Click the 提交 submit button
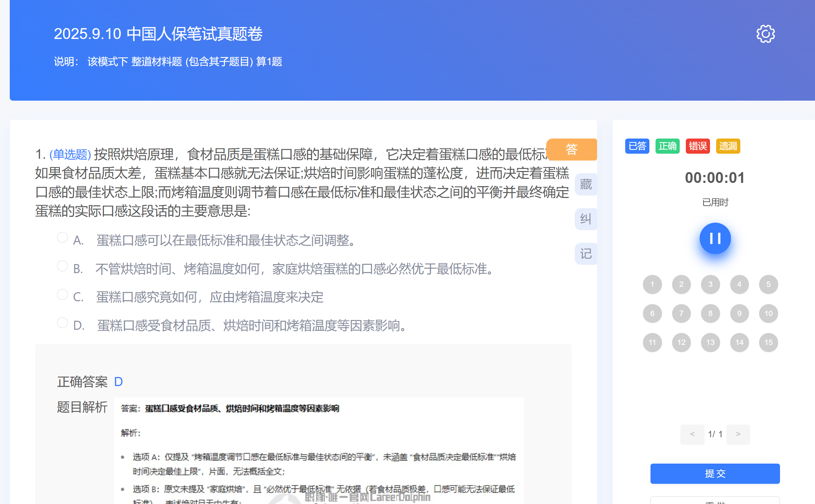This screenshot has height=504, width=815. 715,474
